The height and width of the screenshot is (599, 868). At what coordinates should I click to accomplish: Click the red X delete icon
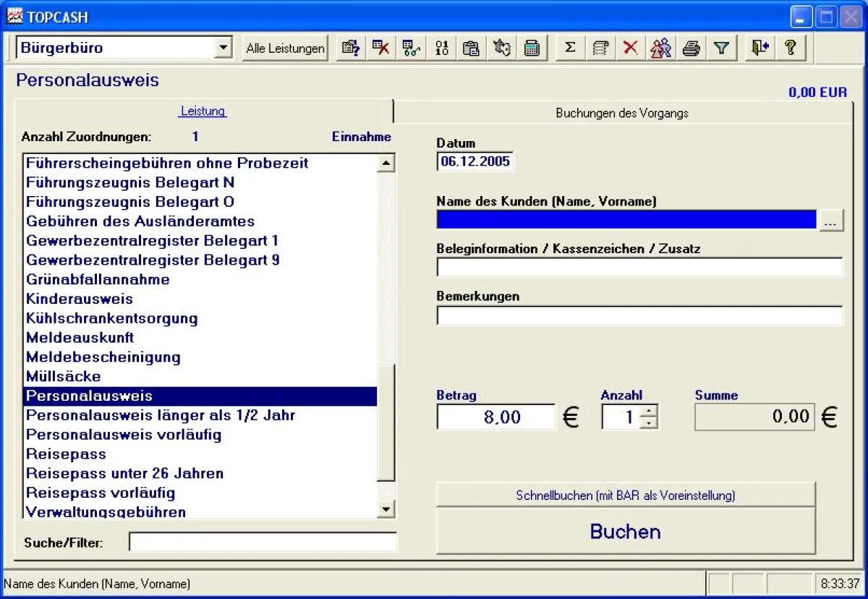630,48
